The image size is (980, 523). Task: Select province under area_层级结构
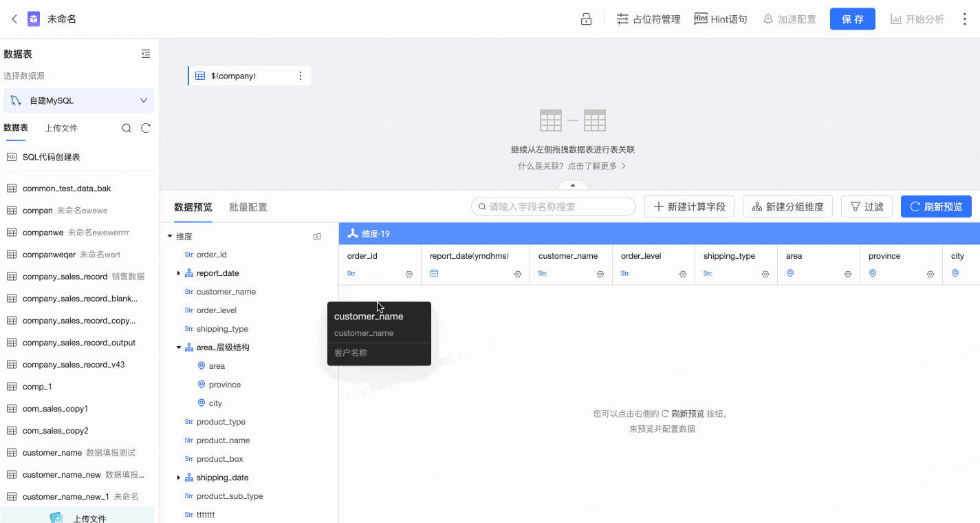pyautogui.click(x=225, y=385)
